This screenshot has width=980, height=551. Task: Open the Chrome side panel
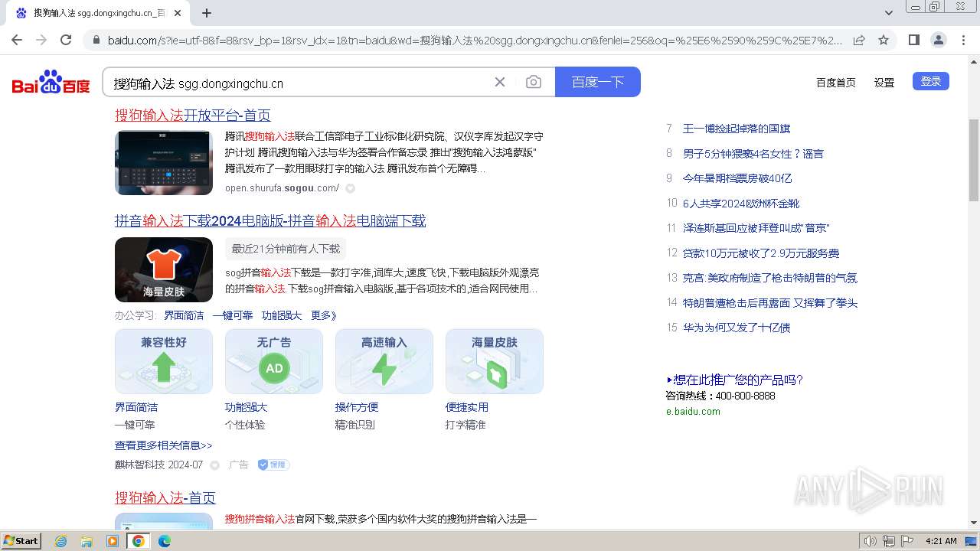coord(913,40)
